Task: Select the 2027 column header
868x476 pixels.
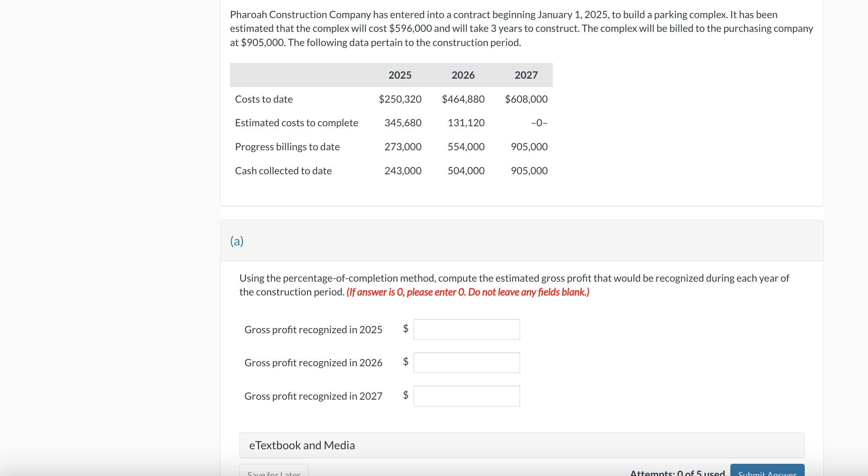Action: (526, 75)
